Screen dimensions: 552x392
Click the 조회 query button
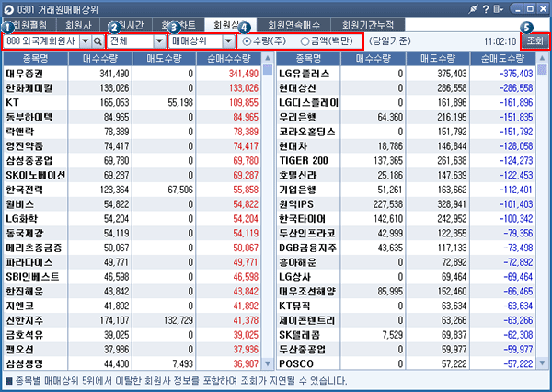[535, 41]
